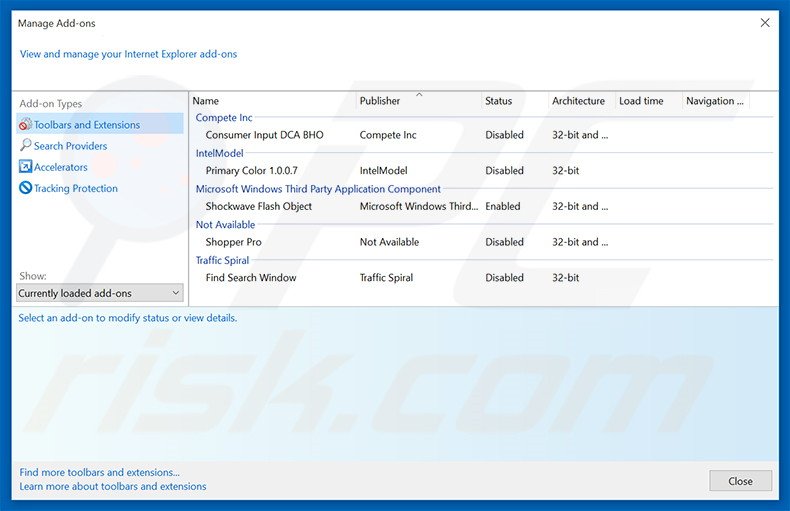Click the Accelerators icon in sidebar
Screen dimensions: 790x511
[26, 167]
